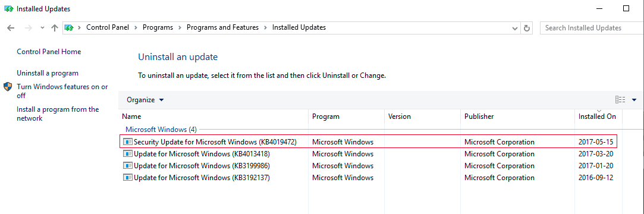Open the view options dropdown arrow
Viewport: 644px width, 214px height.
[x=634, y=100]
